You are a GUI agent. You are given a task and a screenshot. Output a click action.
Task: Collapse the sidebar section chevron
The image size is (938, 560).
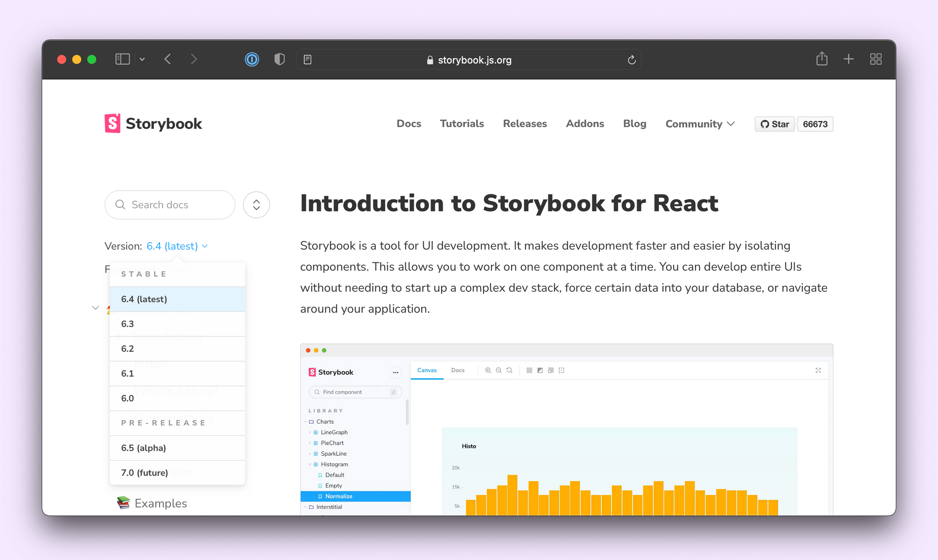coord(96,308)
